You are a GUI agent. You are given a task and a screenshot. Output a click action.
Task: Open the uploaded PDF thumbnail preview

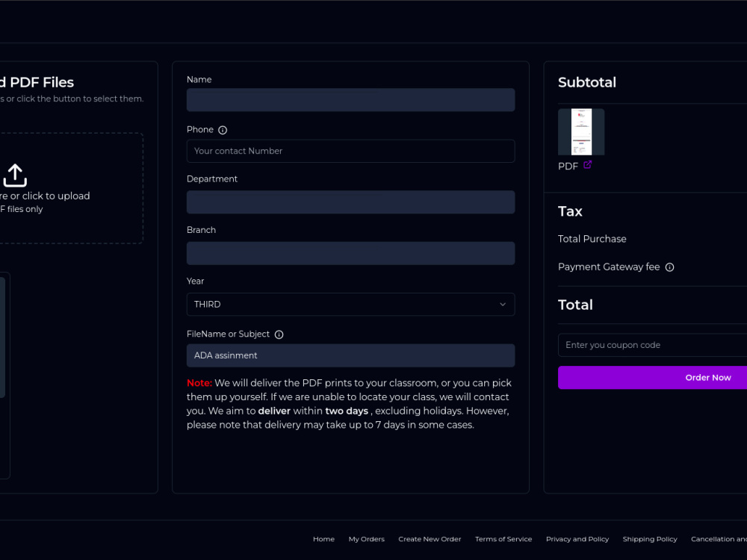coord(581,132)
